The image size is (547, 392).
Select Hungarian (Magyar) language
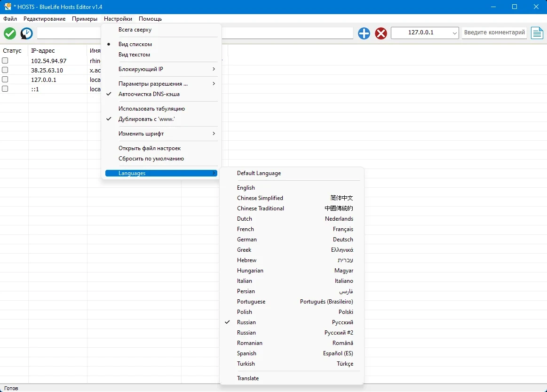[292, 271]
